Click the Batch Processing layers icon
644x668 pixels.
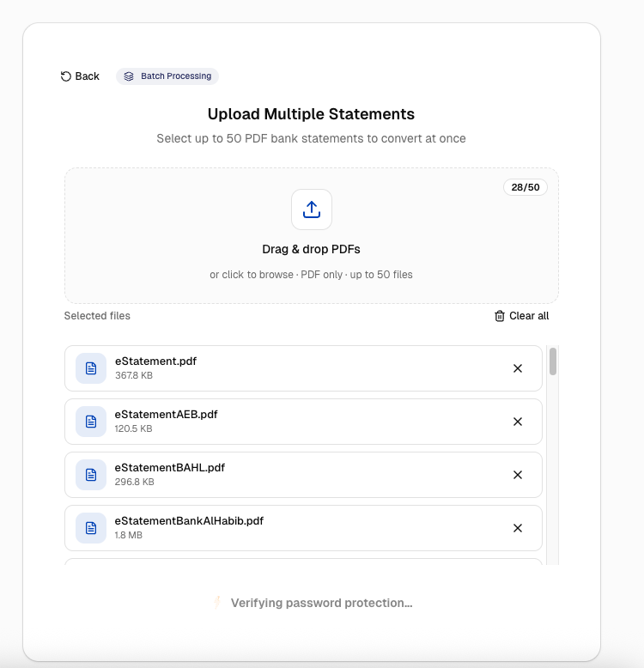click(x=129, y=76)
